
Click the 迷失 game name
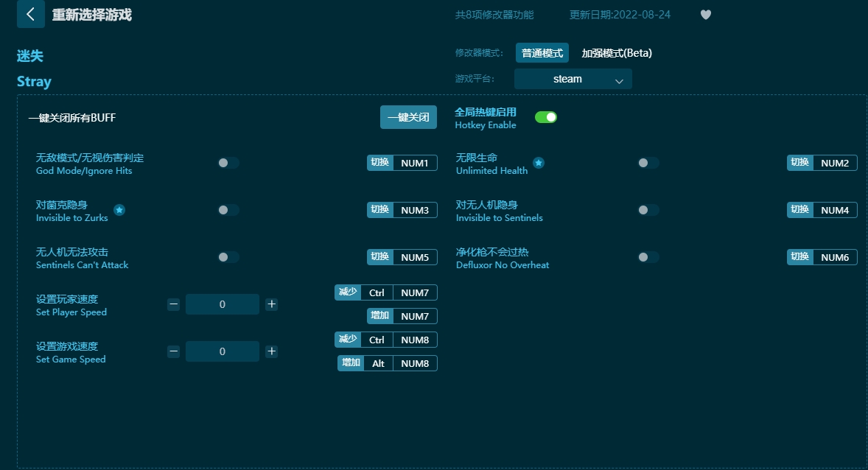pos(30,56)
